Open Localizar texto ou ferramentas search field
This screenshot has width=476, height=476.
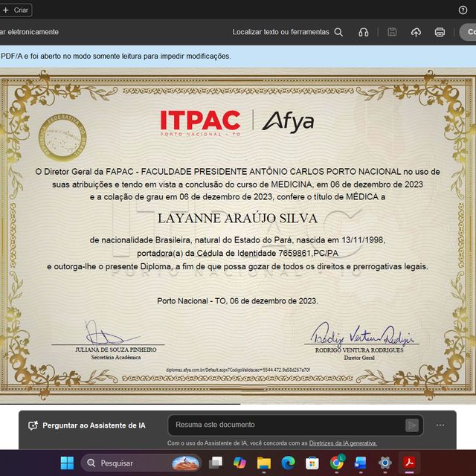pyautogui.click(x=287, y=32)
